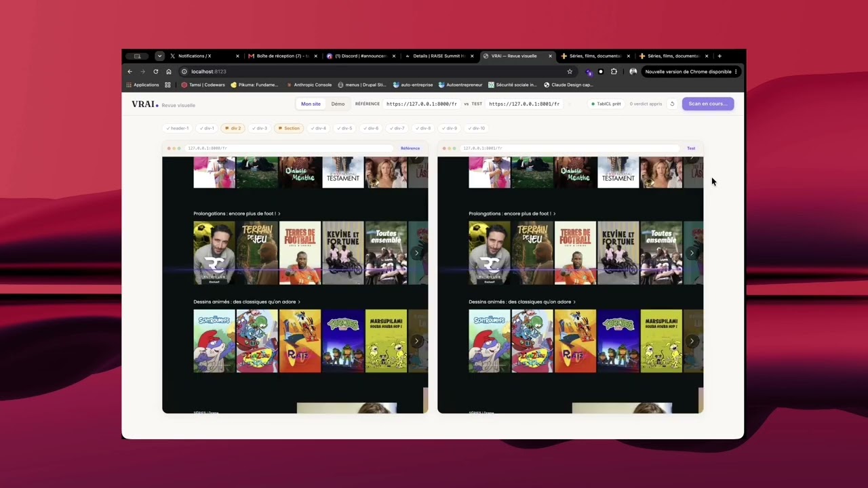Select the div-6 section chip
The image size is (868, 488).
click(x=371, y=128)
